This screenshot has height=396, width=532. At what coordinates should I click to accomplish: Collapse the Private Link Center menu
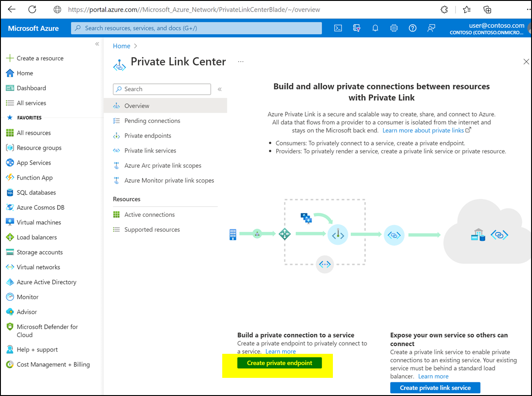click(220, 89)
